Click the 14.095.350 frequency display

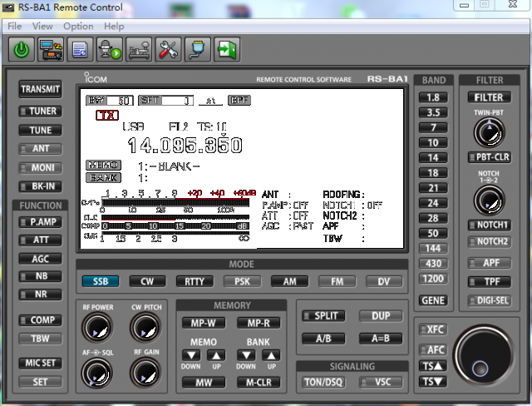[185, 145]
